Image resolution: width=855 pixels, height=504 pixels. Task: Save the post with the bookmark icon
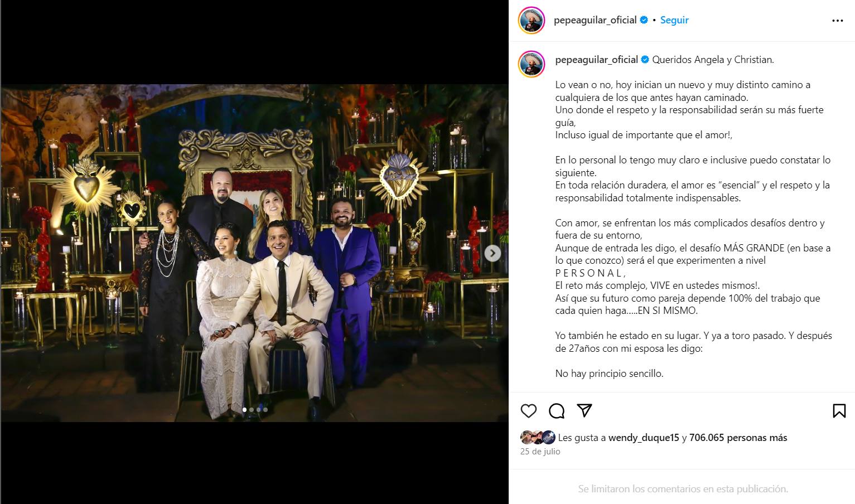839,411
